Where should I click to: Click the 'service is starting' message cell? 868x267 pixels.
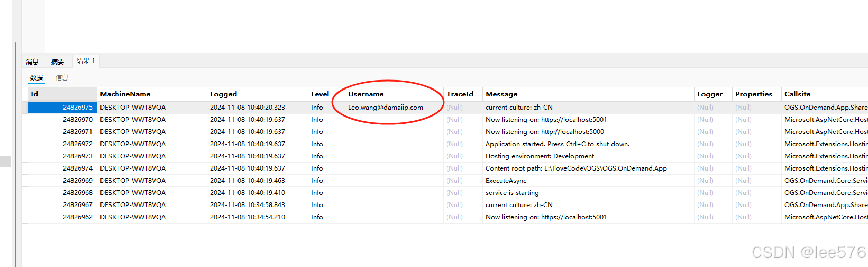pyautogui.click(x=588, y=193)
